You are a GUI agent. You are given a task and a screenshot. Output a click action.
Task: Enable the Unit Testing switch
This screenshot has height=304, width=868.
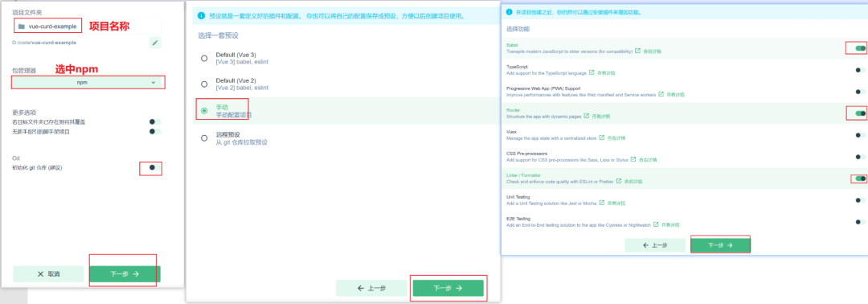[860, 200]
